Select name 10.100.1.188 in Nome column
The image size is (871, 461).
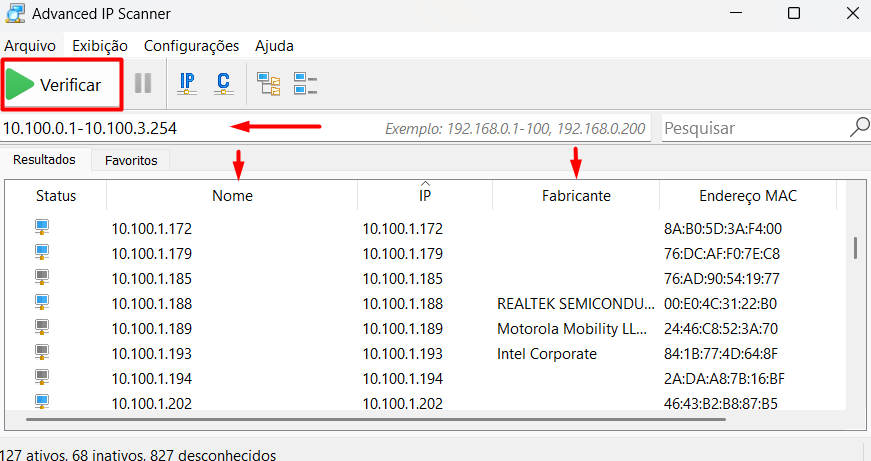(x=152, y=304)
